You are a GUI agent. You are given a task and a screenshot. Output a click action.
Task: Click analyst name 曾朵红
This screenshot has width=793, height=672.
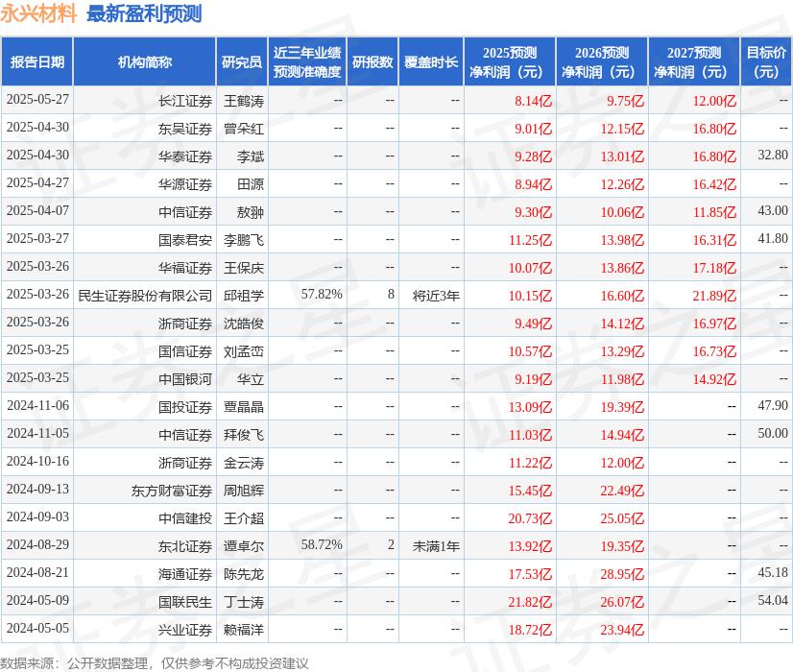click(244, 129)
